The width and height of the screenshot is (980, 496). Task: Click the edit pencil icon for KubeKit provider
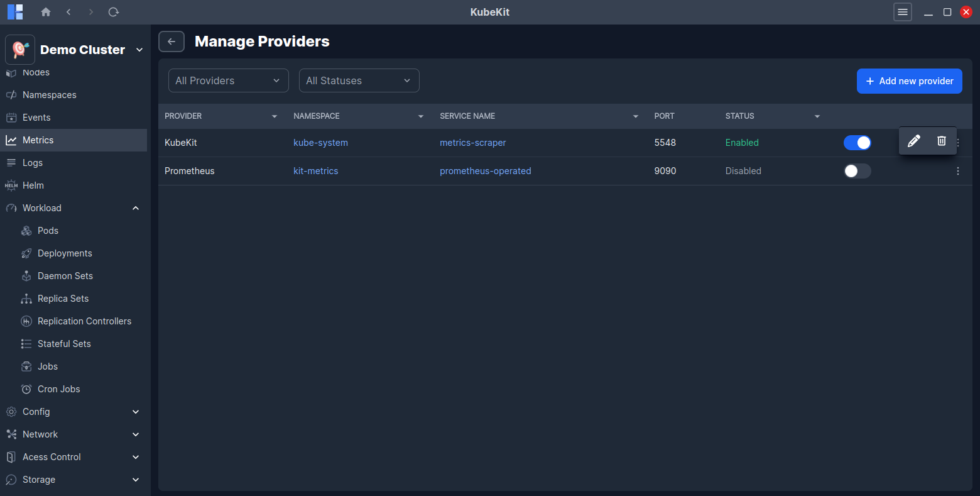pyautogui.click(x=913, y=141)
